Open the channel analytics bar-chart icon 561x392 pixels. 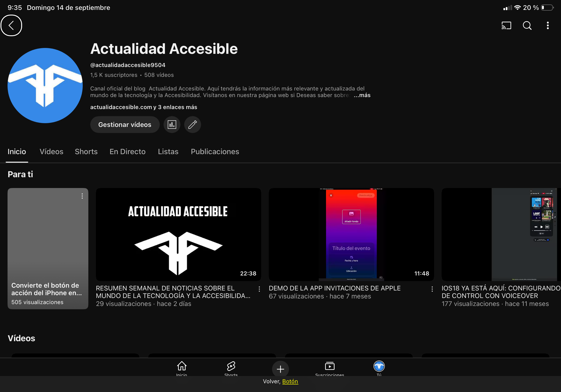(172, 125)
